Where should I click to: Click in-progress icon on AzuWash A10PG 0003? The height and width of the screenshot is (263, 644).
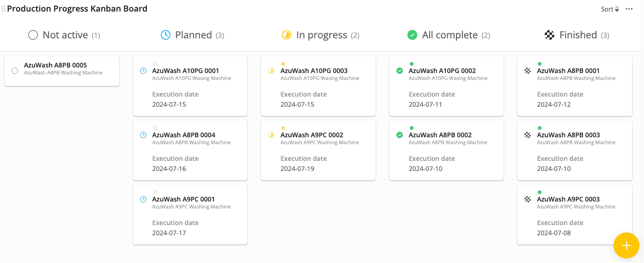tap(271, 71)
